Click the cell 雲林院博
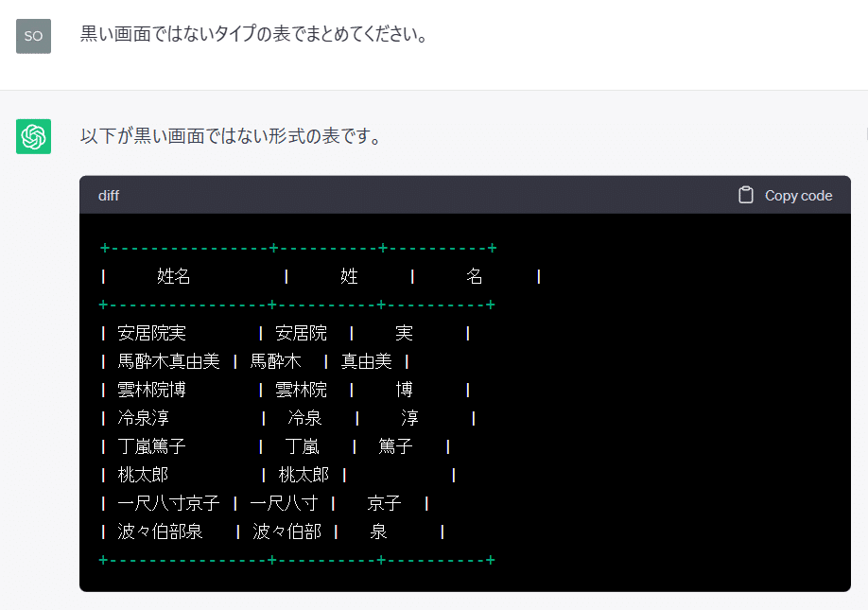 click(151, 390)
